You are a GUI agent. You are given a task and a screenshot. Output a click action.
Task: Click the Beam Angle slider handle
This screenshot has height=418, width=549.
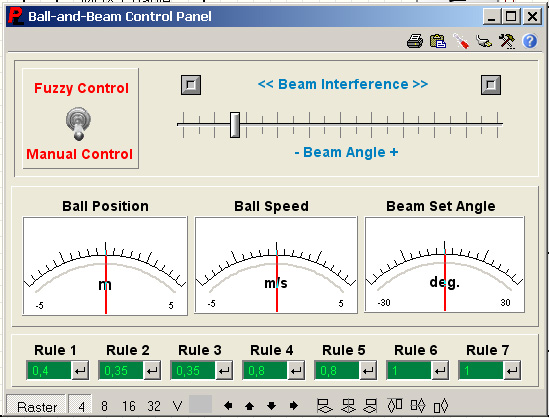[x=235, y=125]
